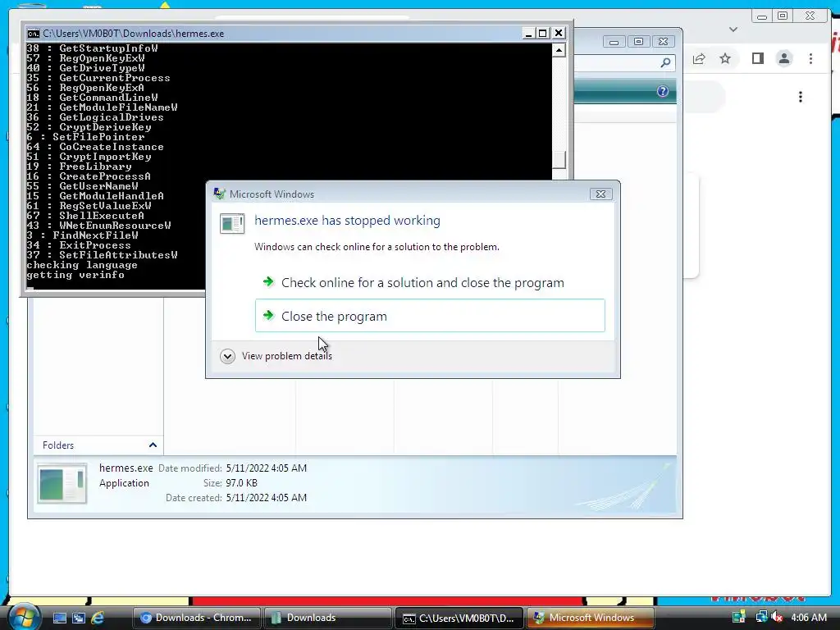Click the 'Application' file type label
Screen dimensions: 840x630
[125, 482]
